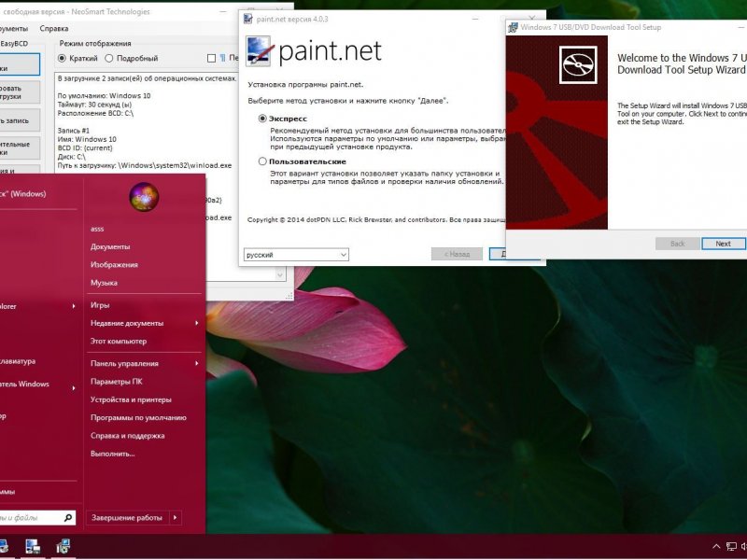Click the search magnifier icon in Start menu
The width and height of the screenshot is (747, 560).
click(x=68, y=517)
